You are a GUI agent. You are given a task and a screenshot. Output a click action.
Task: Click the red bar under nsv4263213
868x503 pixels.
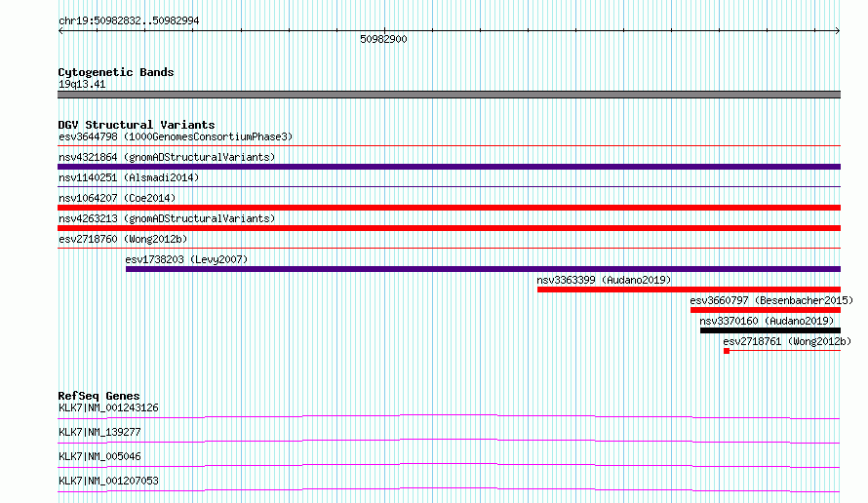pyautogui.click(x=449, y=228)
